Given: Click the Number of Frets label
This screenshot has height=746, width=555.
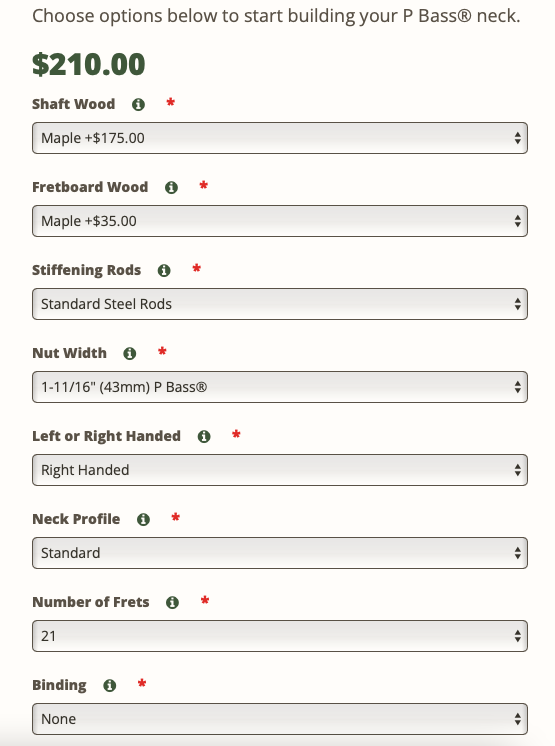Looking at the screenshot, I should [91, 602].
